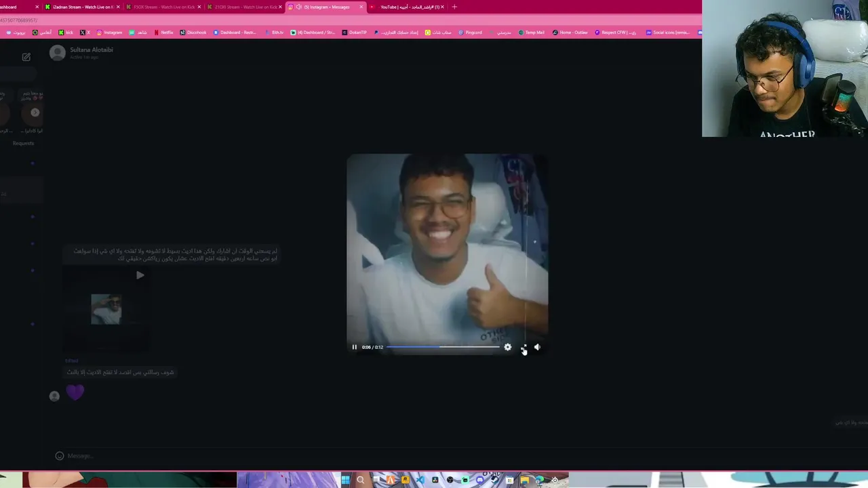Open the kick bookmark
Image resolution: width=868 pixels, height=488 pixels.
click(66, 33)
